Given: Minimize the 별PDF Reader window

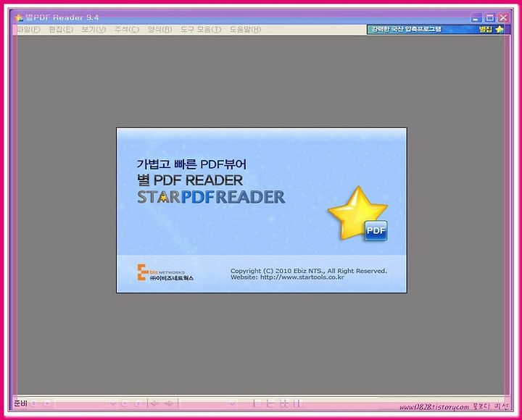Looking at the screenshot, I should point(476,17).
